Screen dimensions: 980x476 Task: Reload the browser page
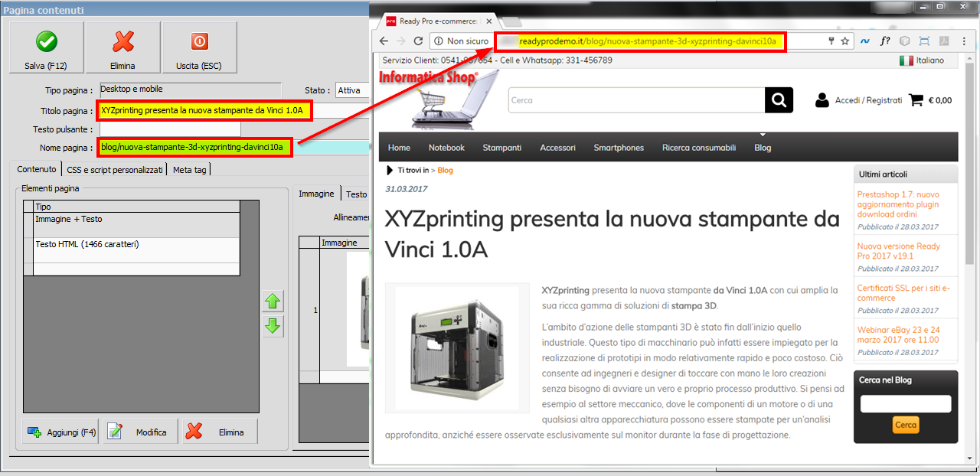419,41
